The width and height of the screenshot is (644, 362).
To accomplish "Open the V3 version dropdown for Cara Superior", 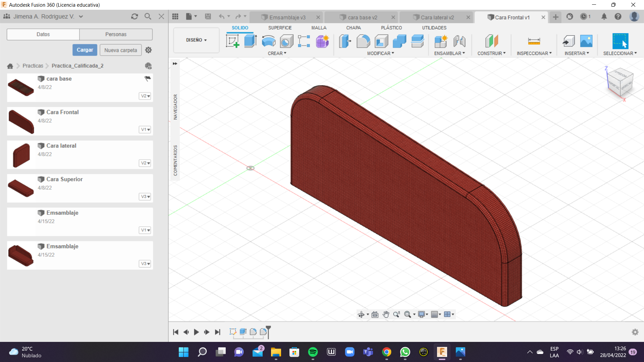I will [145, 196].
